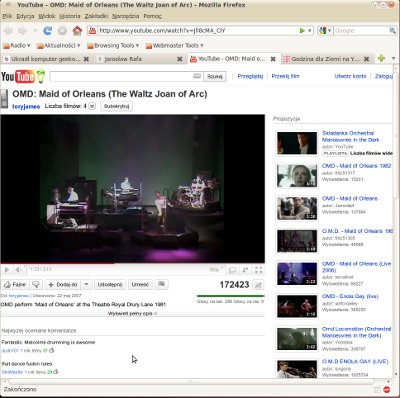Image resolution: width=400 pixels, height=398 pixels.
Task: Click the Firefox reload page icon
Action: (x=48, y=31)
